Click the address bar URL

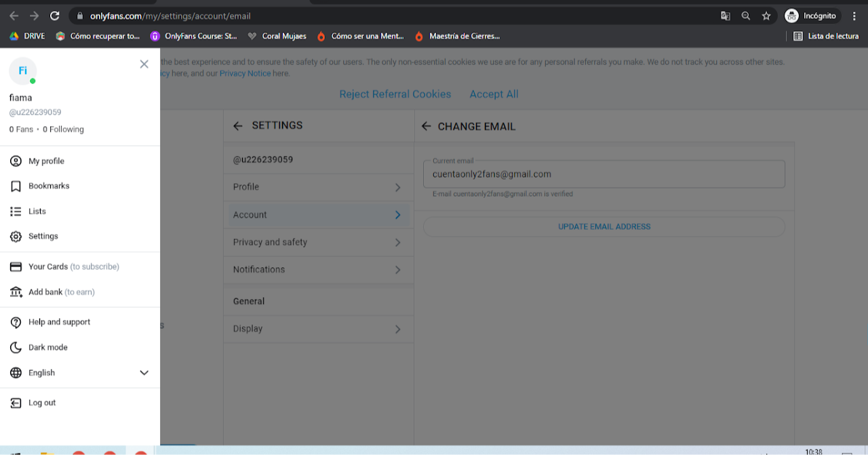click(170, 16)
